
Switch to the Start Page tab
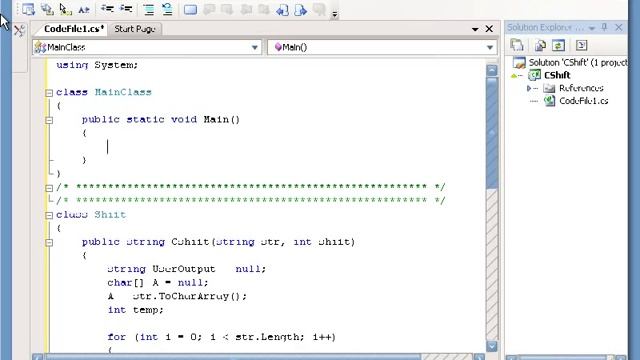[x=135, y=29]
